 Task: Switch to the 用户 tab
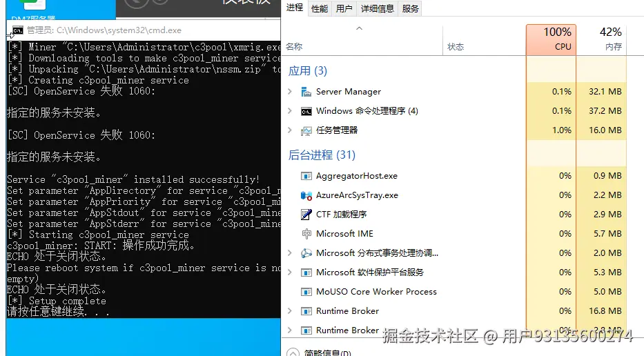(x=344, y=8)
